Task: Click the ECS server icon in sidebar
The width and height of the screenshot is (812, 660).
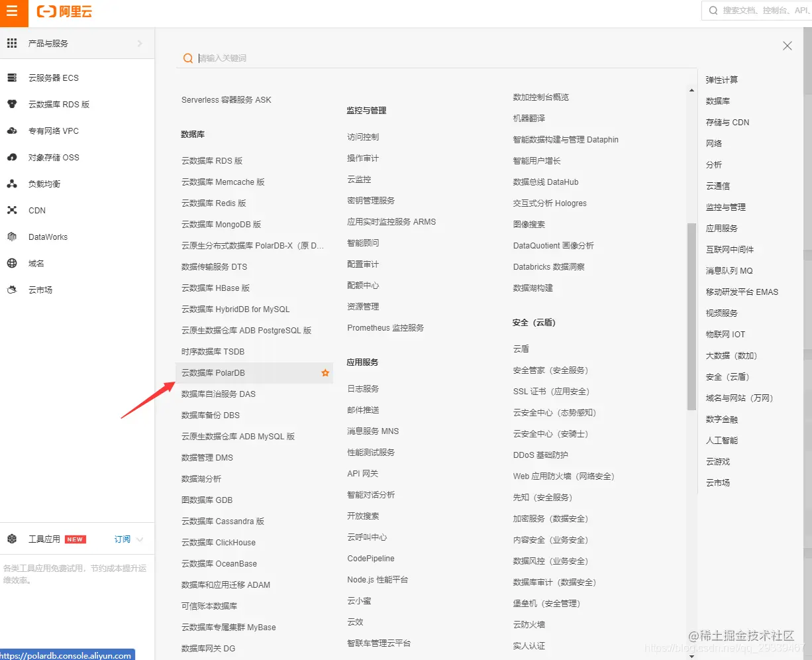Action: [12, 78]
